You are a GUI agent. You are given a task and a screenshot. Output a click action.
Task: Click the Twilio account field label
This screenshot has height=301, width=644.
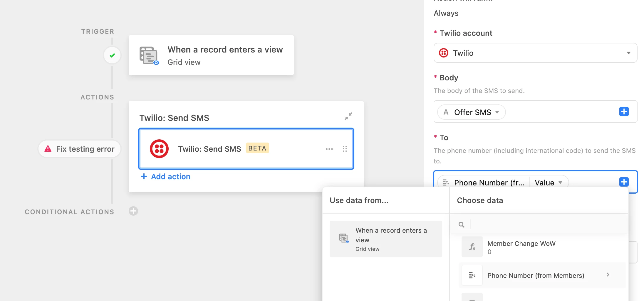pyautogui.click(x=466, y=33)
